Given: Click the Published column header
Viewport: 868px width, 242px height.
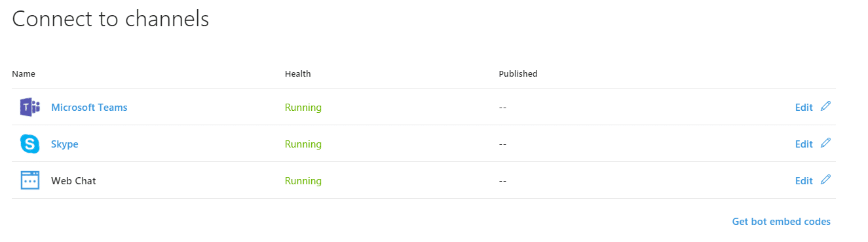Looking at the screenshot, I should pos(518,74).
